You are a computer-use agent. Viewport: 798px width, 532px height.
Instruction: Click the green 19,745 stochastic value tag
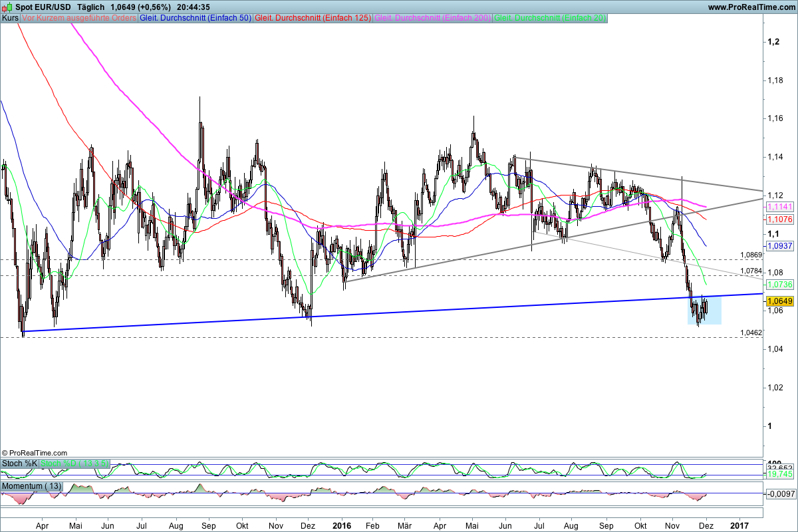pyautogui.click(x=779, y=474)
